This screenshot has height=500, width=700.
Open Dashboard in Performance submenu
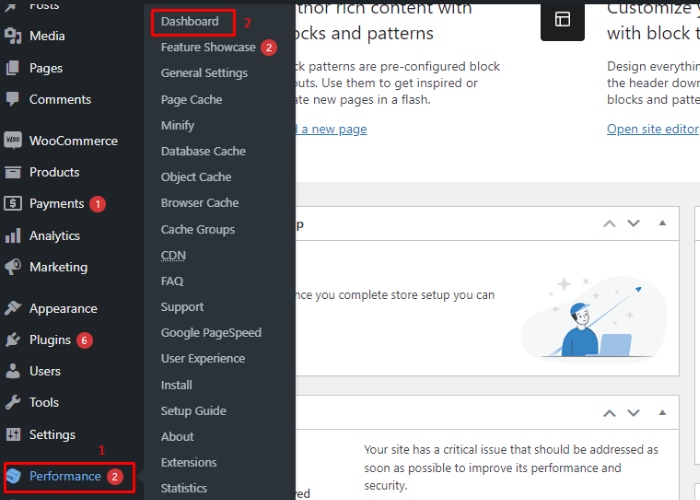[x=190, y=21]
